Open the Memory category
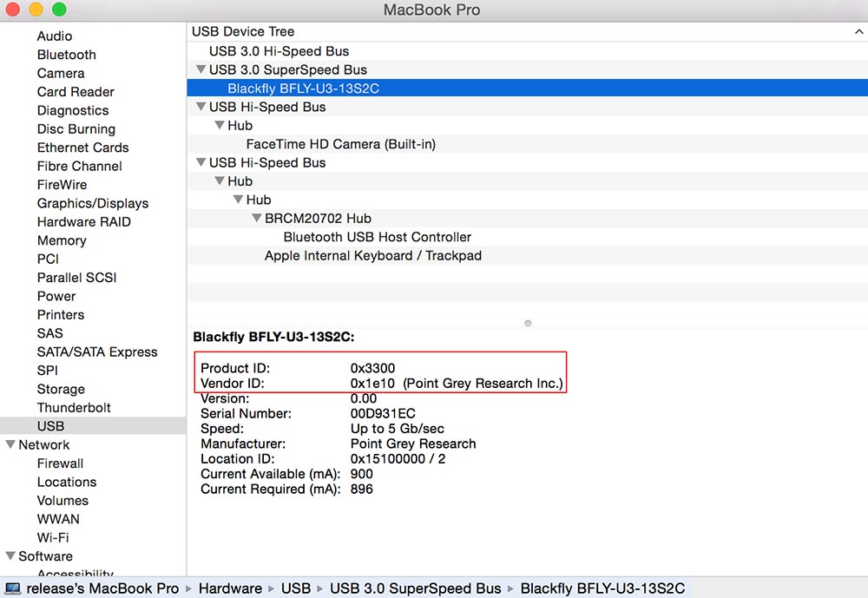Image resolution: width=868 pixels, height=598 pixels. (62, 241)
